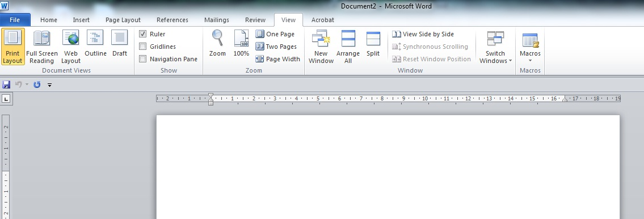Image resolution: width=644 pixels, height=219 pixels.
Task: Click the Repeat/Redo button
Action: tap(37, 85)
